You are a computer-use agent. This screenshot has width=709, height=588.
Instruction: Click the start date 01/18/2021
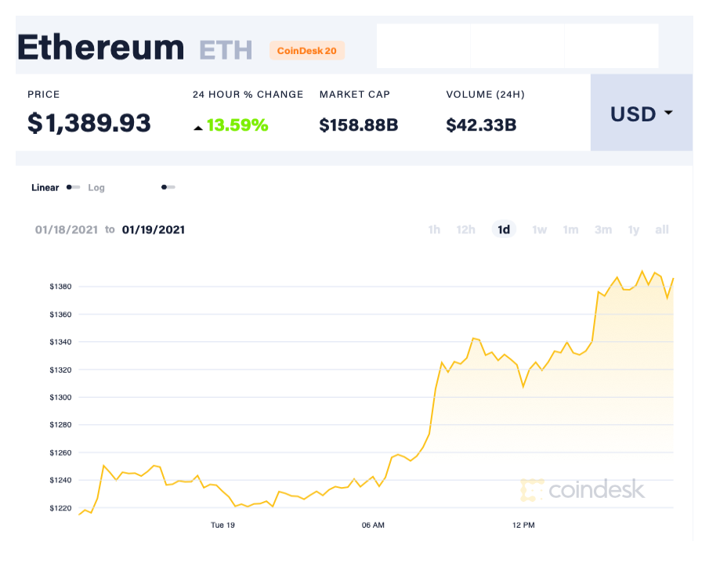pyautogui.click(x=67, y=229)
